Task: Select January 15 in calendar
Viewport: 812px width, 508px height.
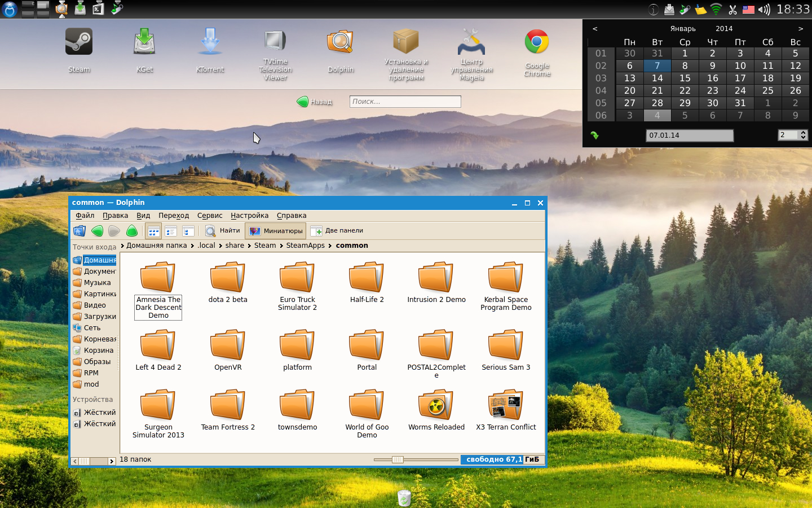Action: pos(685,78)
